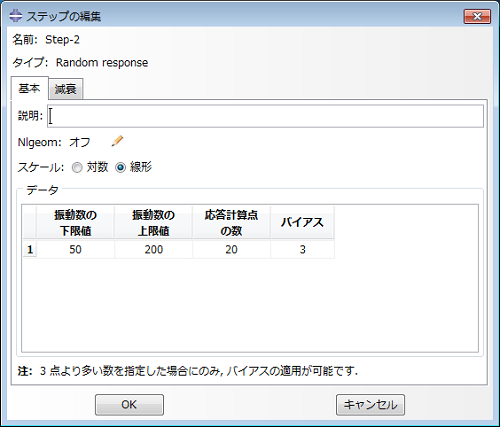This screenshot has width=500, height=427.
Task: Click the OK button
Action: click(129, 405)
